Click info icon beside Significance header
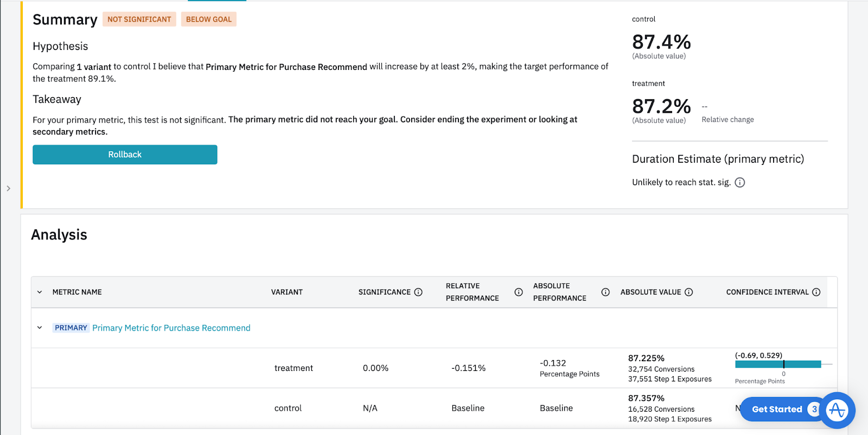This screenshot has width=868, height=435. [x=418, y=292]
